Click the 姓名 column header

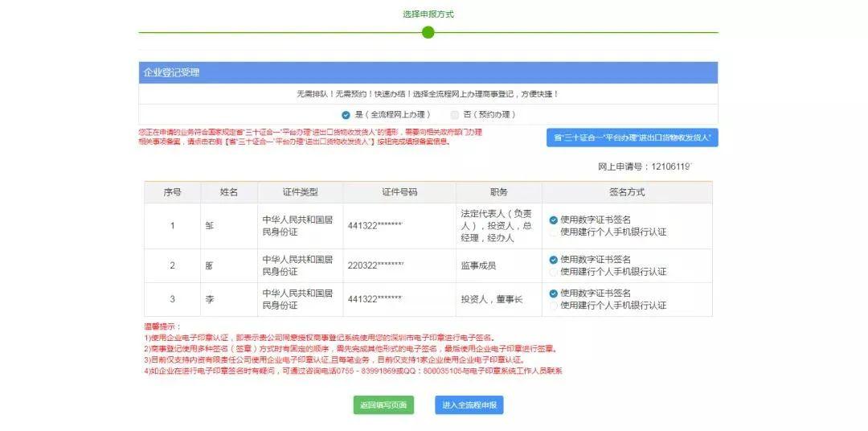coord(229,192)
